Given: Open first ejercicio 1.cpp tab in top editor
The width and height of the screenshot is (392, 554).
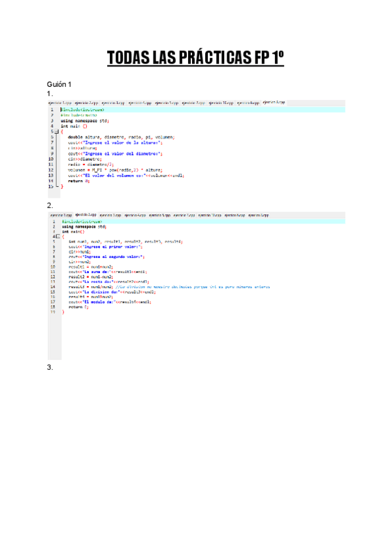Looking at the screenshot, I should tap(59, 103).
